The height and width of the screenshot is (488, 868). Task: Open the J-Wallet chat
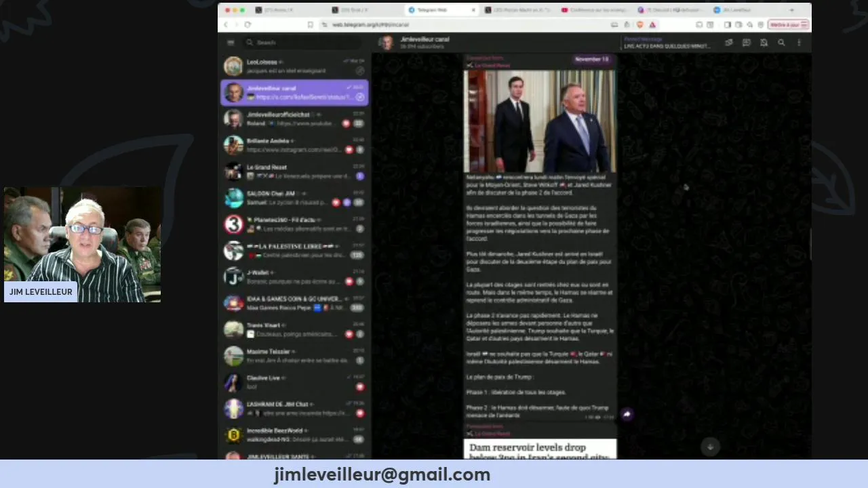[294, 277]
